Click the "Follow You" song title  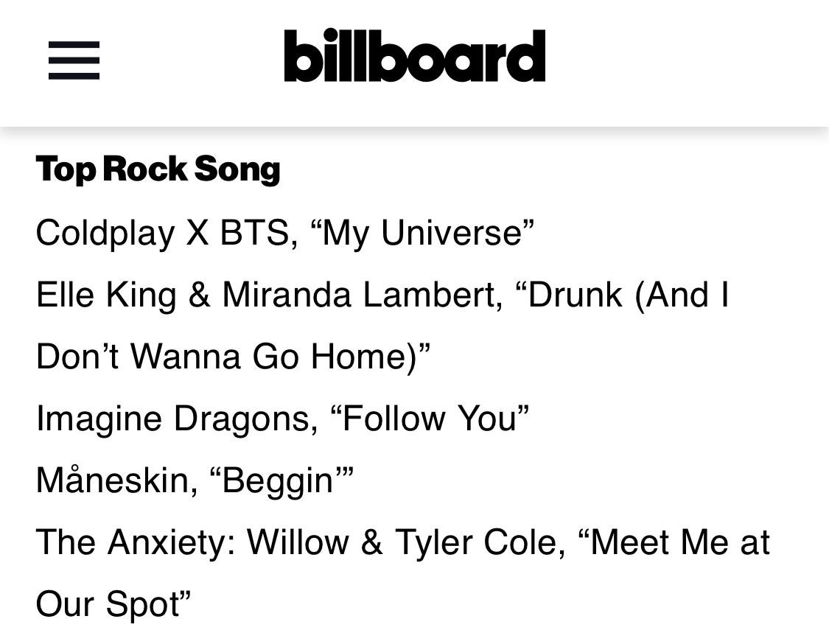click(x=429, y=418)
